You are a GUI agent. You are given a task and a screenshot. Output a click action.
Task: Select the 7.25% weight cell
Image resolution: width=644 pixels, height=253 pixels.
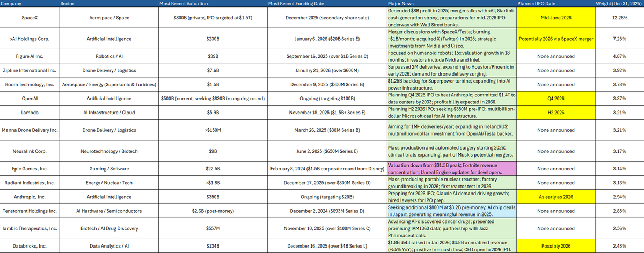pos(620,40)
